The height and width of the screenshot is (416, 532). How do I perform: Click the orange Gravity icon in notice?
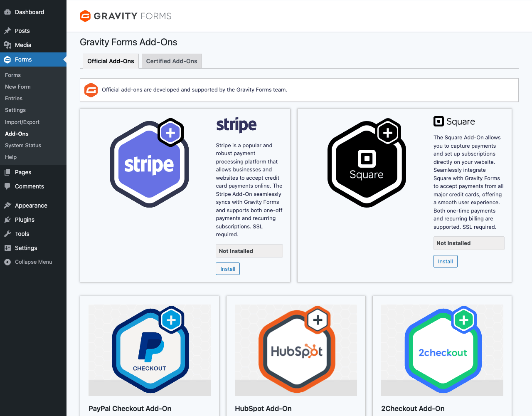(x=91, y=90)
